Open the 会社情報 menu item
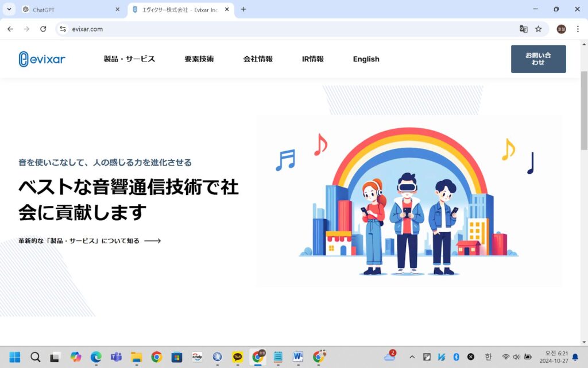Screen dimensions: 588x368 [258, 59]
